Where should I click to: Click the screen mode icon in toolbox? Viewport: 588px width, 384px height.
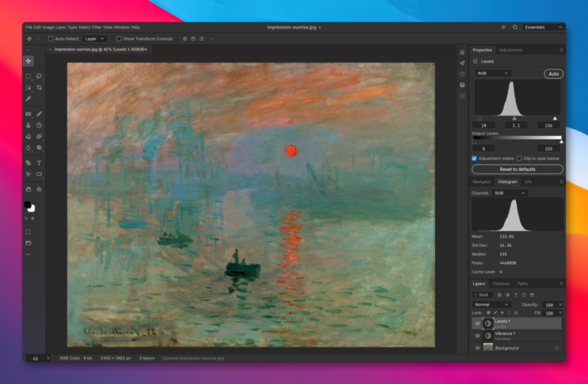tap(28, 243)
